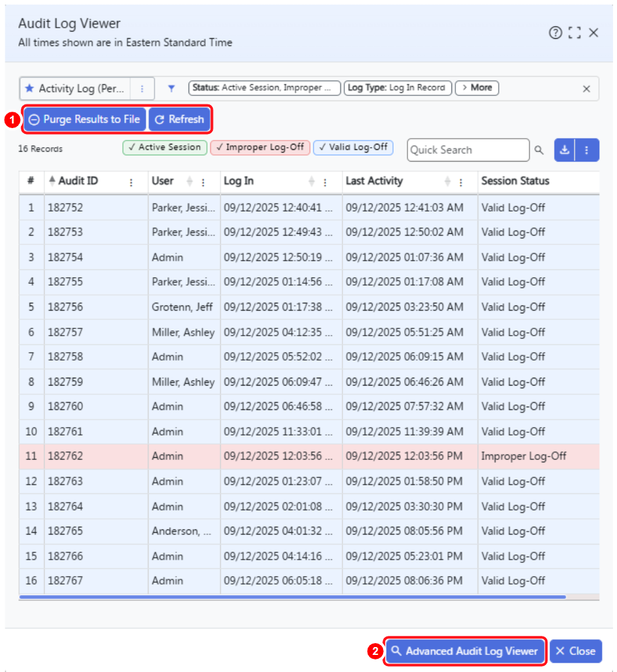The height and width of the screenshot is (672, 617).
Task: Refresh the audit log results
Action: 179,119
